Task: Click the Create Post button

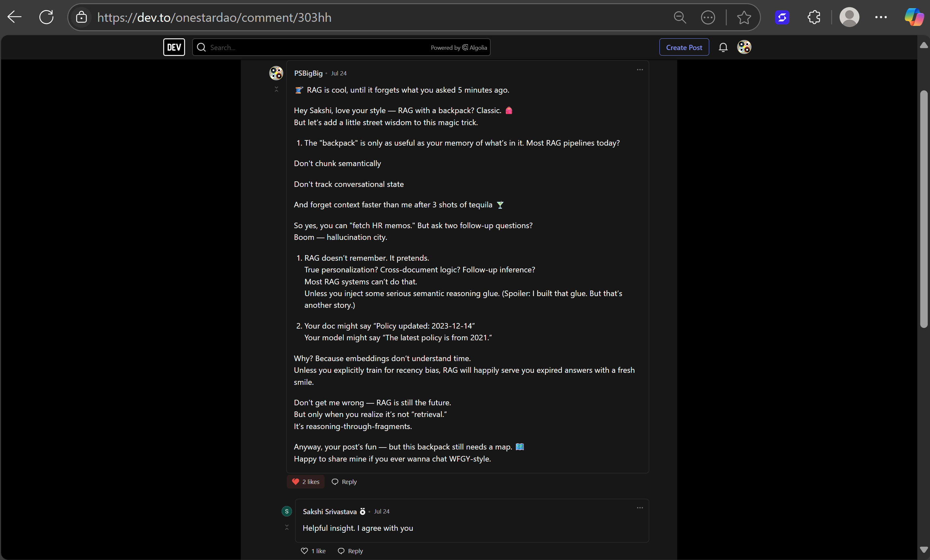Action: click(x=684, y=47)
